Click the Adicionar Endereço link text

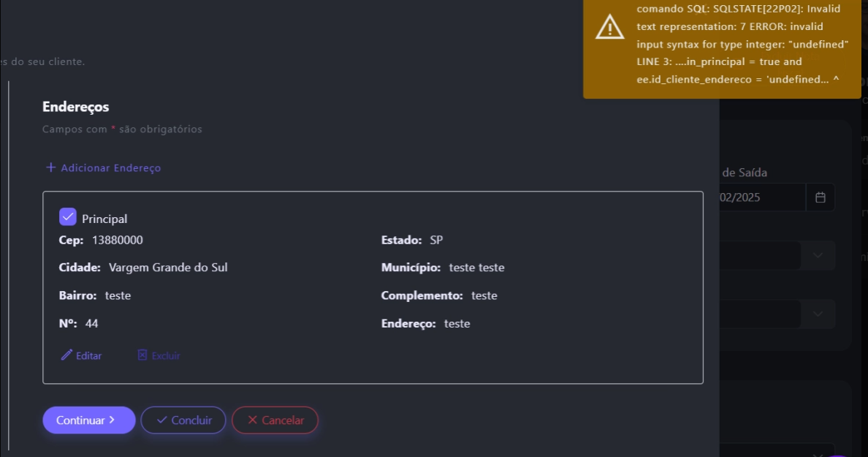click(111, 168)
